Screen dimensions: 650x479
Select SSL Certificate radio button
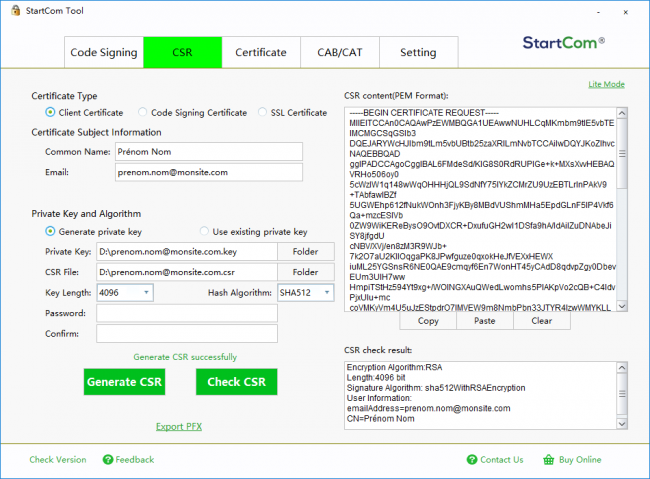point(262,112)
